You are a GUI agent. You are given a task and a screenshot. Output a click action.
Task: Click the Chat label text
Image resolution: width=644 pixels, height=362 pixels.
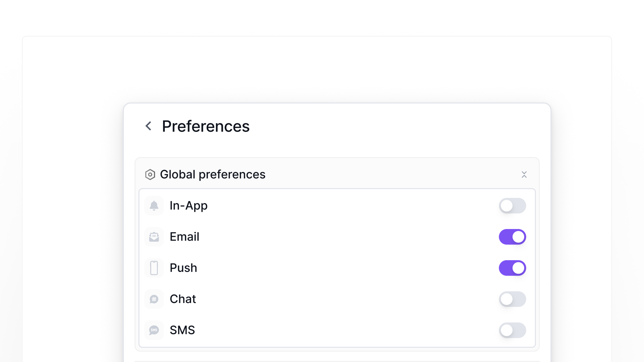(183, 299)
